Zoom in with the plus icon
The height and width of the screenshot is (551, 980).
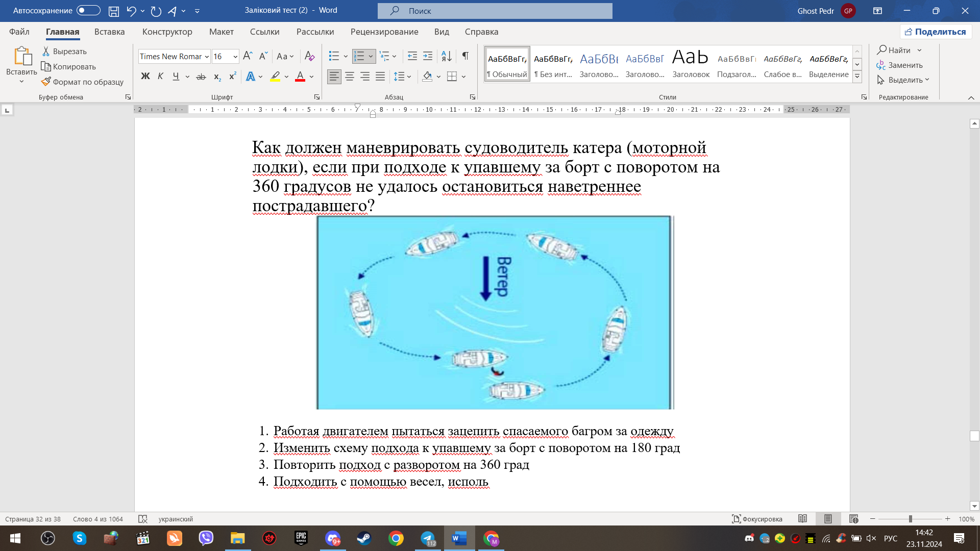pyautogui.click(x=947, y=519)
